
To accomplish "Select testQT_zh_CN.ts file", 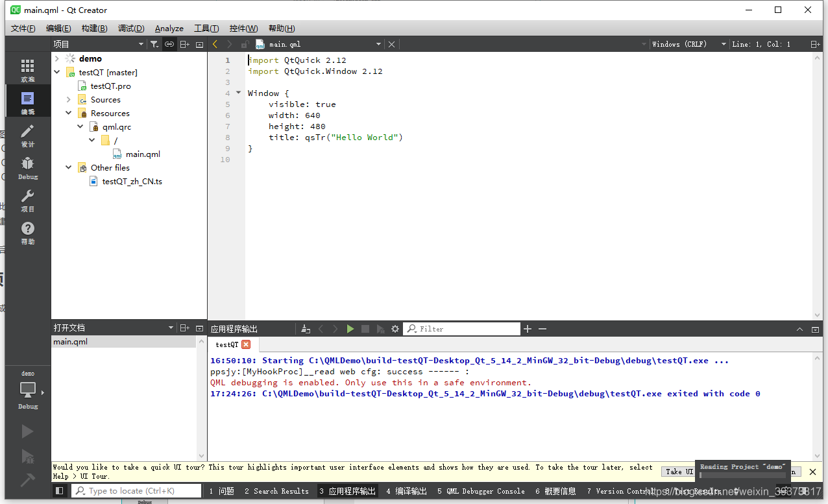I will [132, 181].
